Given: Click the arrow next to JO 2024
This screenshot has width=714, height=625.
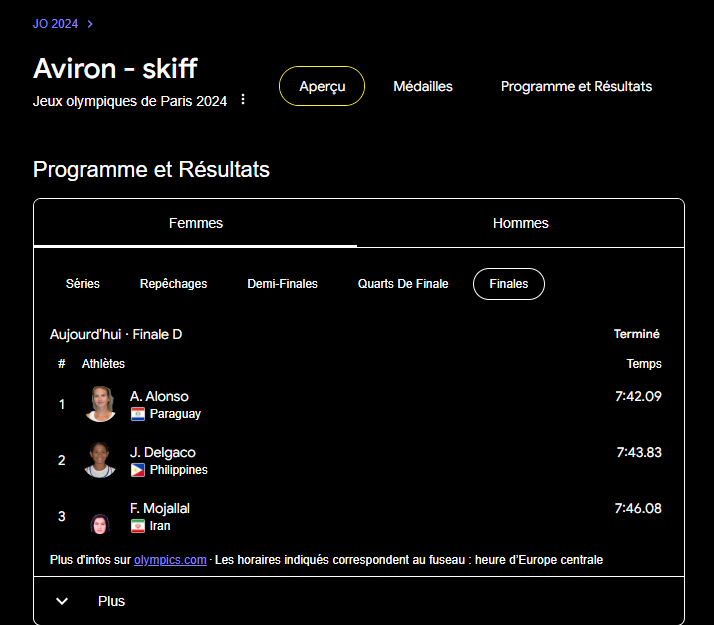Looking at the screenshot, I should [x=90, y=24].
